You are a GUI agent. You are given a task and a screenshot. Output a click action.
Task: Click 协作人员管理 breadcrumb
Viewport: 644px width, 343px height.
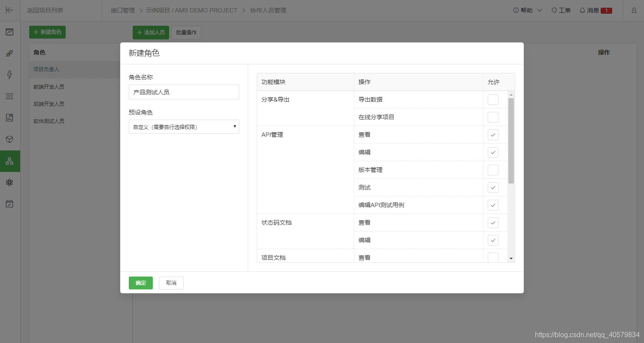pos(268,10)
